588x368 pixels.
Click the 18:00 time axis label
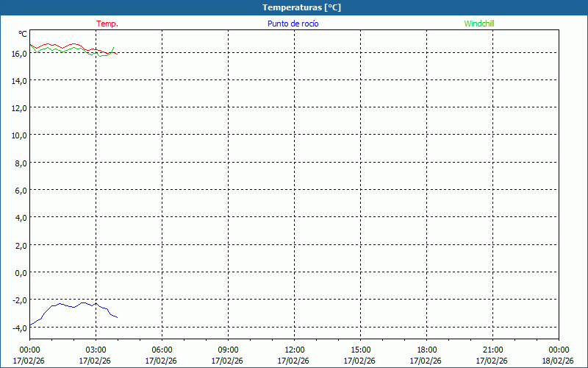426,350
